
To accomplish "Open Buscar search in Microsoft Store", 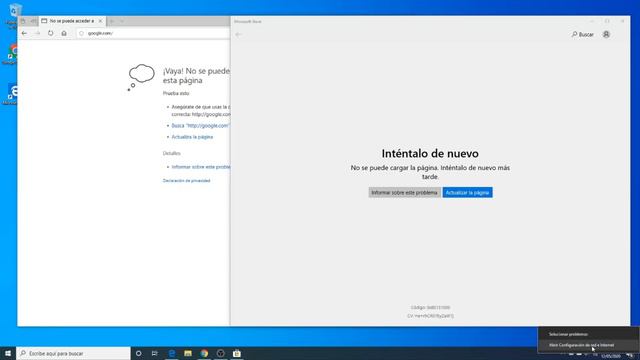I will coord(582,35).
